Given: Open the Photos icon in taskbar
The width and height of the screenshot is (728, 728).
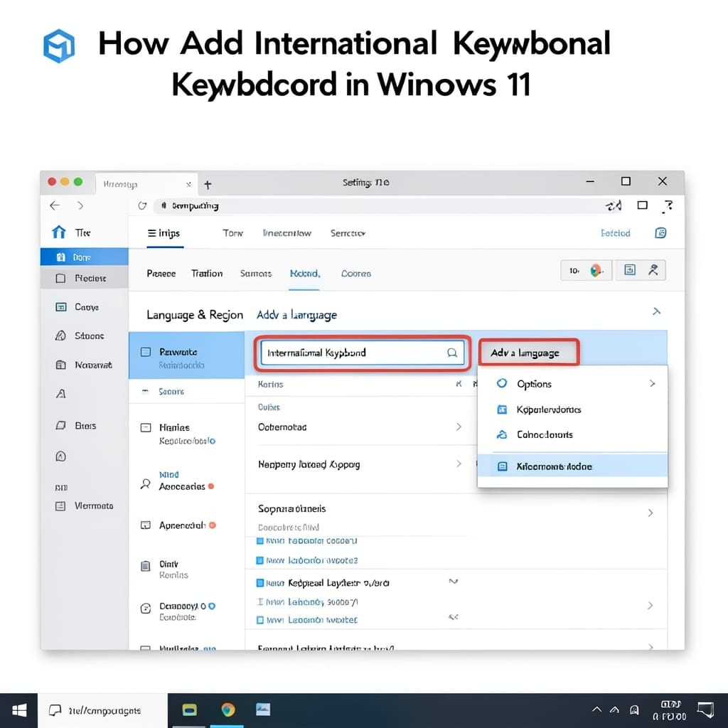Looking at the screenshot, I should click(263, 709).
